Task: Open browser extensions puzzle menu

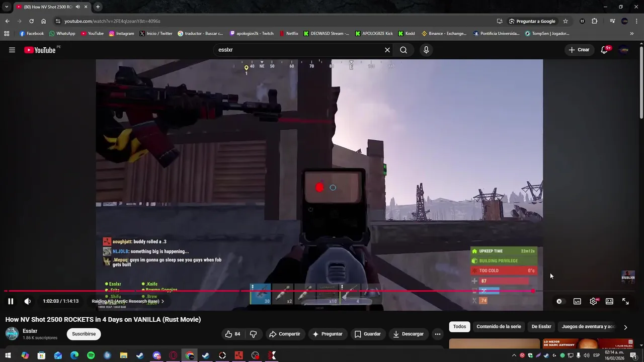Action: pos(595,21)
